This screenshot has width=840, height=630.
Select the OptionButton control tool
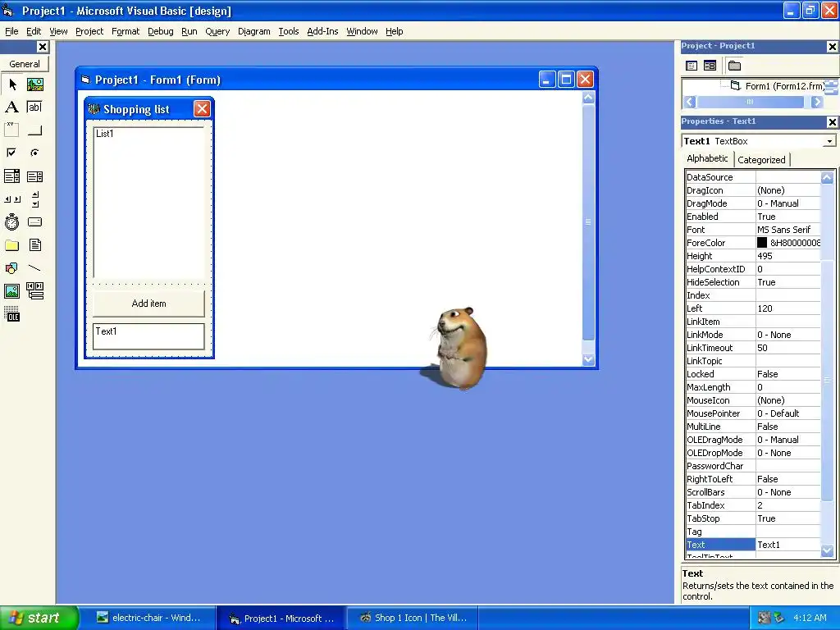pyautogui.click(x=34, y=153)
